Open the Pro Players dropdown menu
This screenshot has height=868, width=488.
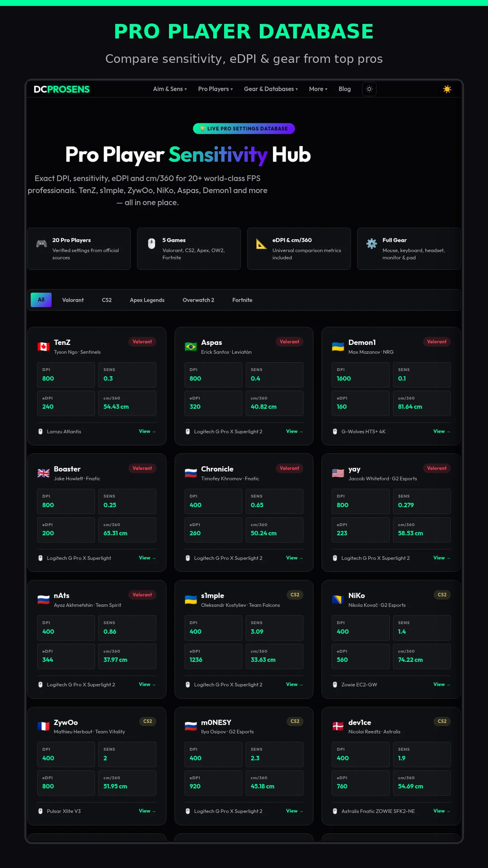[216, 89]
